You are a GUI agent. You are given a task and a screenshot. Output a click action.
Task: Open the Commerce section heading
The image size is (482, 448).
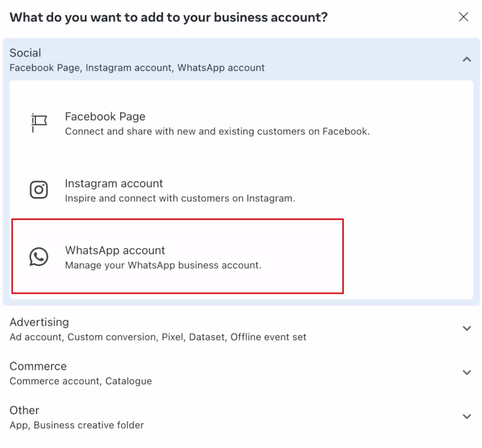point(38,366)
